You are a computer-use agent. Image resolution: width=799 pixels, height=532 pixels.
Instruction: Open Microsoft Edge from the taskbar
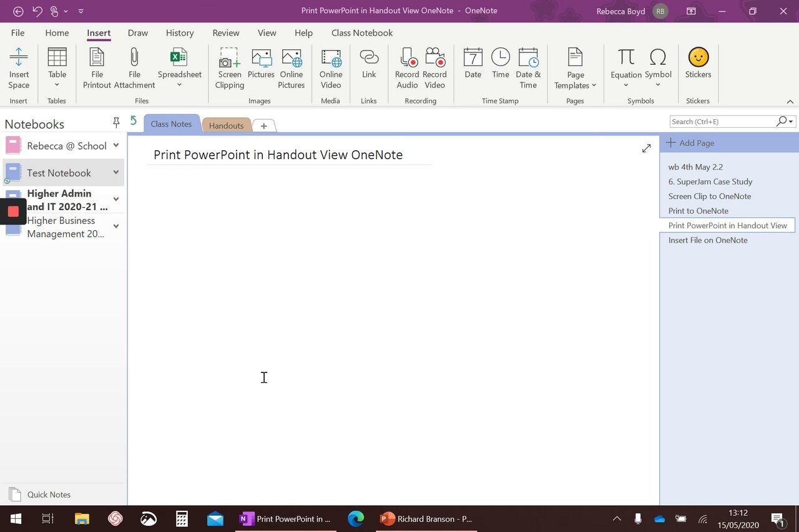click(356, 518)
